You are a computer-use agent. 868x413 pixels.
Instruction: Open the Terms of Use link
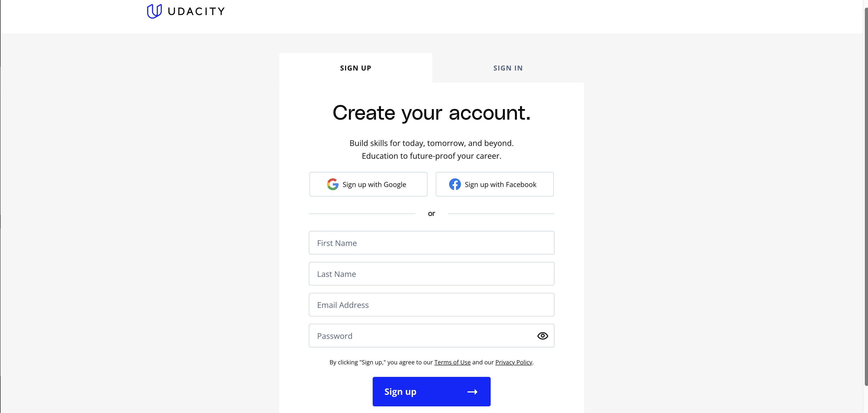[x=452, y=362]
